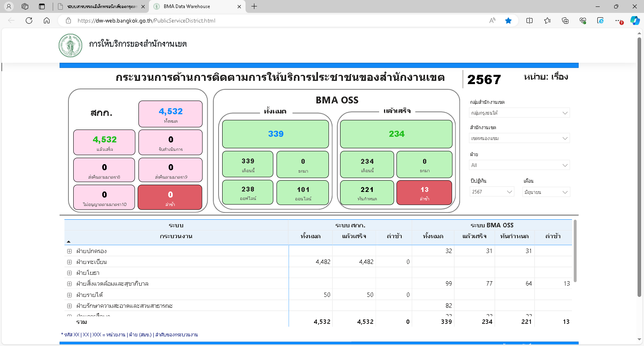Image resolution: width=644 pixels, height=346 pixels.
Task: Open browser Collections icon
Action: point(565,21)
